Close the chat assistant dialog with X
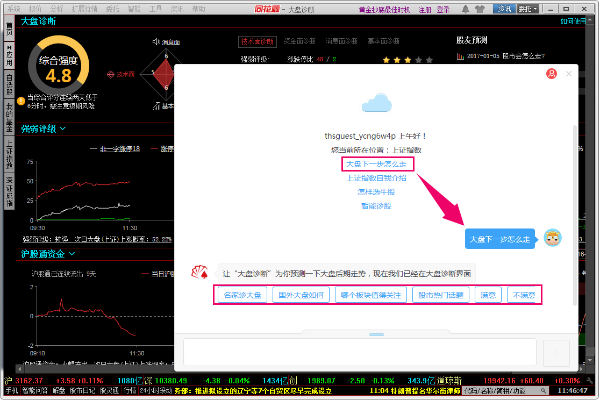 pos(569,73)
